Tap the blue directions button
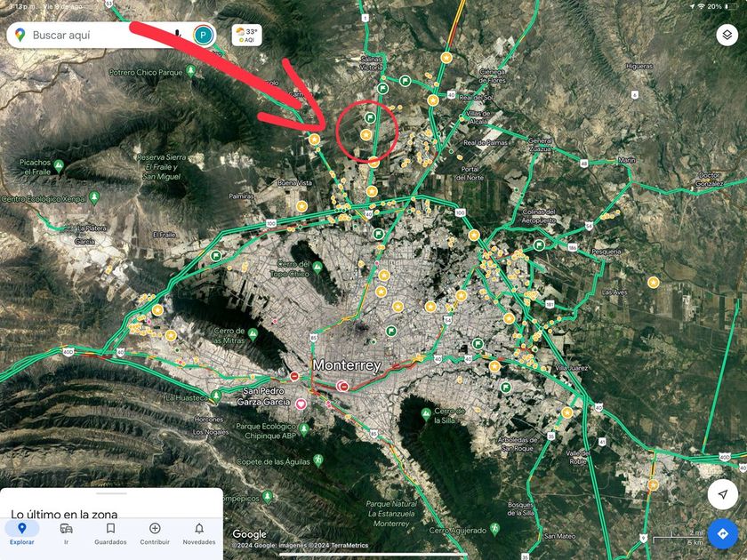This screenshot has width=747, height=560. tap(723, 534)
